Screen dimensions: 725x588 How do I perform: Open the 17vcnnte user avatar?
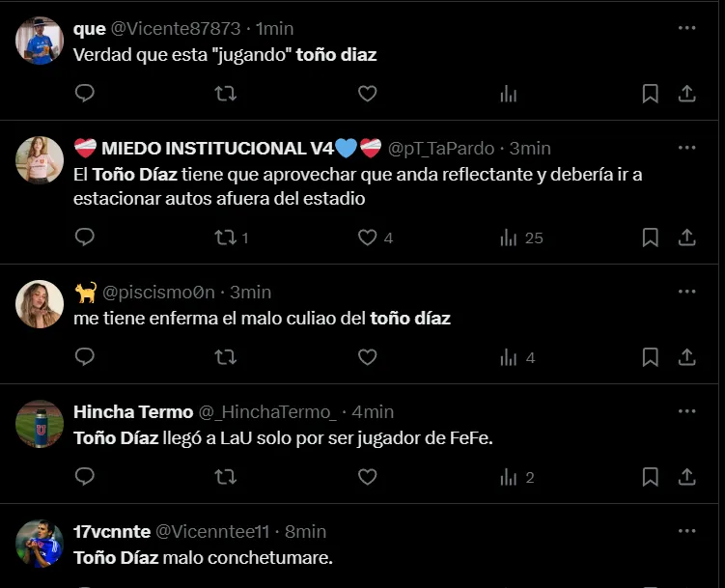[40, 544]
